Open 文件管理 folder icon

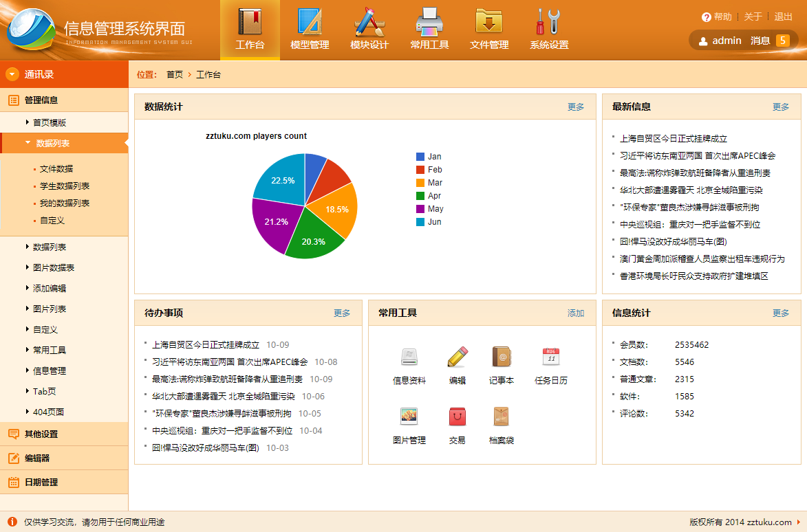[x=489, y=22]
